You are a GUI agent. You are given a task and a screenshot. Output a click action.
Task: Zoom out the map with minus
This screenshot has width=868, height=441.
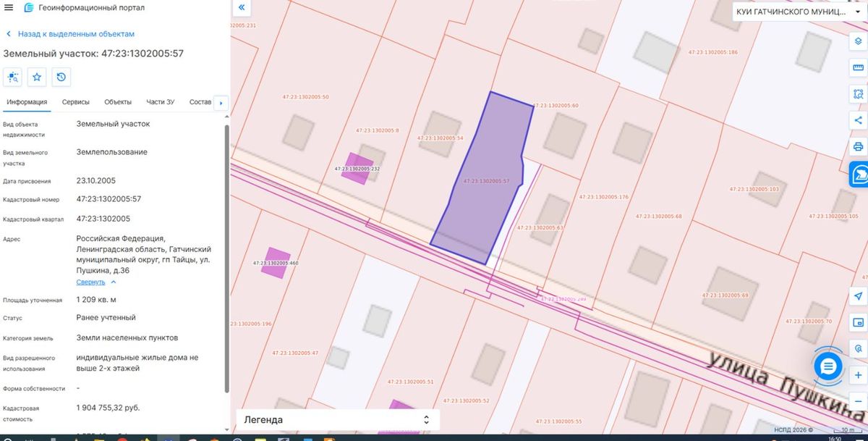[x=859, y=401]
